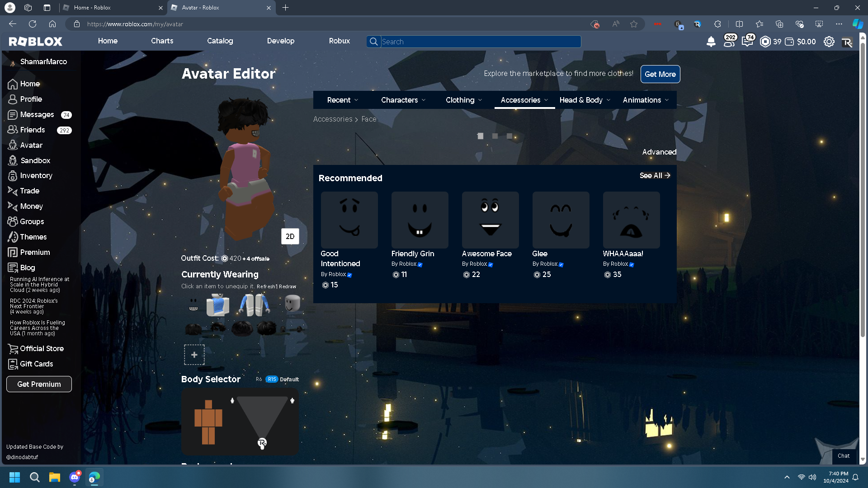The image size is (868, 488).
Task: Go back with the browser back arrow
Action: point(13,24)
